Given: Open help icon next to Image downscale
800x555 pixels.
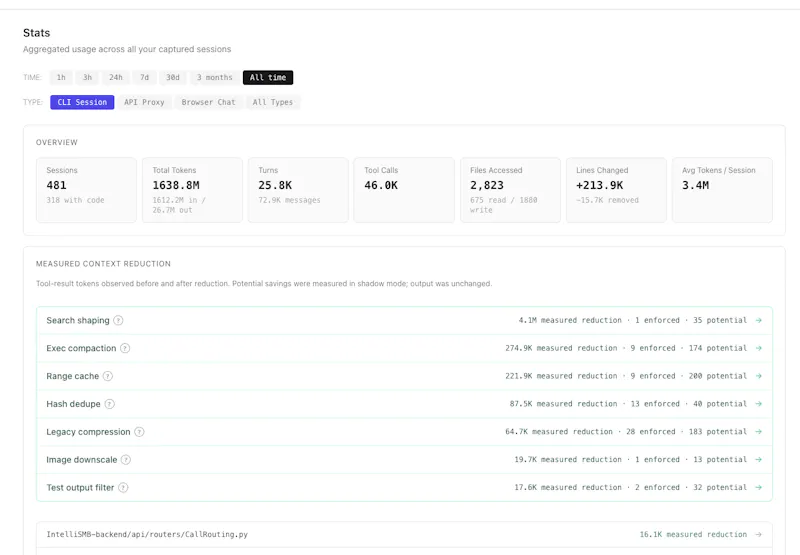Looking at the screenshot, I should coord(126,460).
